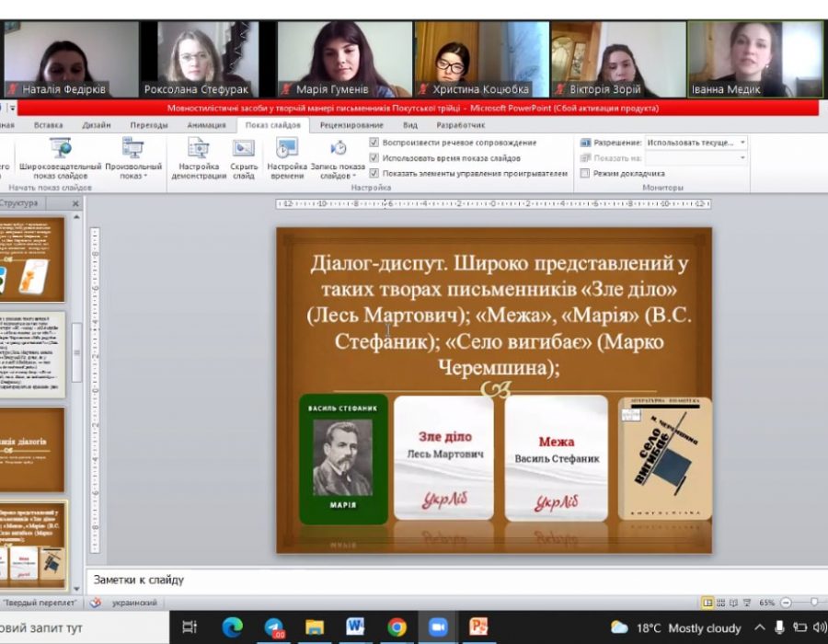
Task: Toggle Показать элементы управления проигрывателем checkbox
Action: (374, 173)
